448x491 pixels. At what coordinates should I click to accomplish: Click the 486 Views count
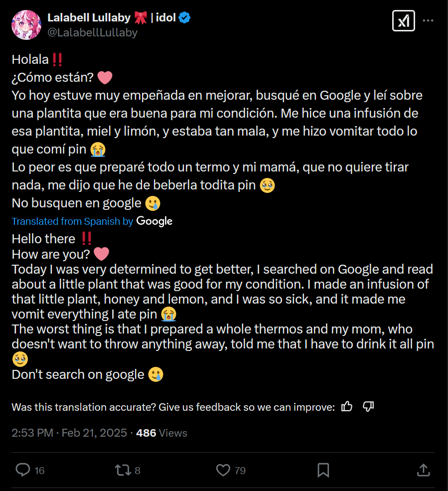point(161,433)
